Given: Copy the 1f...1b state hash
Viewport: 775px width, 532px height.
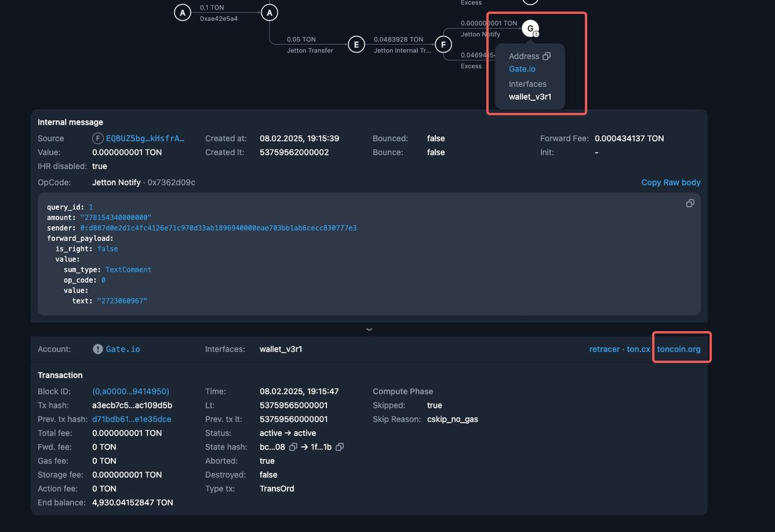Looking at the screenshot, I should coord(340,447).
